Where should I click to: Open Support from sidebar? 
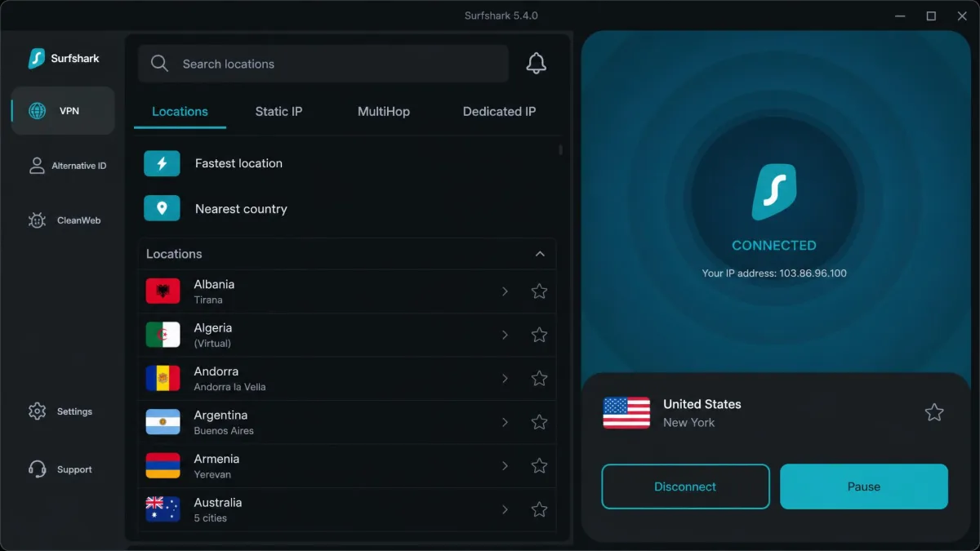60,469
